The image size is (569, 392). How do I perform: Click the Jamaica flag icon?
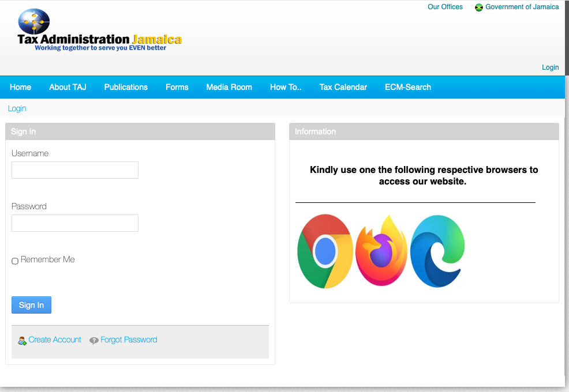[478, 7]
